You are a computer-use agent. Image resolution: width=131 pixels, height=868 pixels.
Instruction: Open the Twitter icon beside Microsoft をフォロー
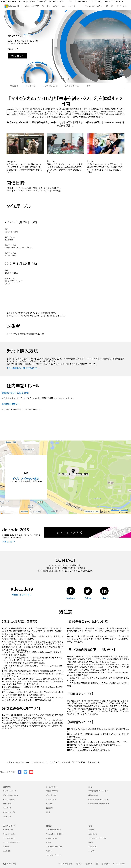pyautogui.click(x=25, y=772)
